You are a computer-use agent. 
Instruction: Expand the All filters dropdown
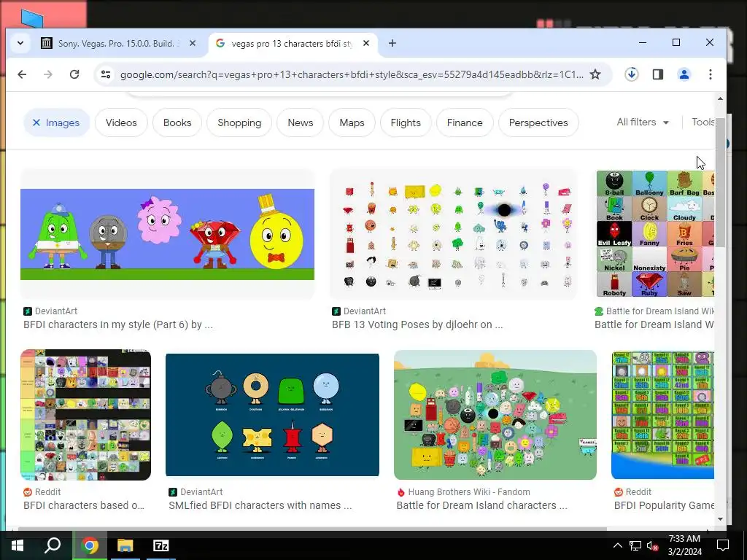coord(643,122)
